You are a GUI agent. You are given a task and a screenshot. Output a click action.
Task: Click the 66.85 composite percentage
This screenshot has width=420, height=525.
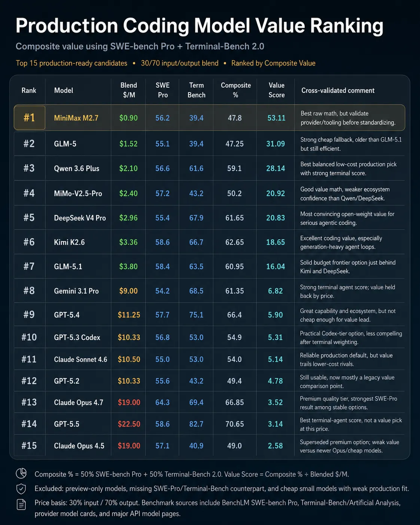234,403
